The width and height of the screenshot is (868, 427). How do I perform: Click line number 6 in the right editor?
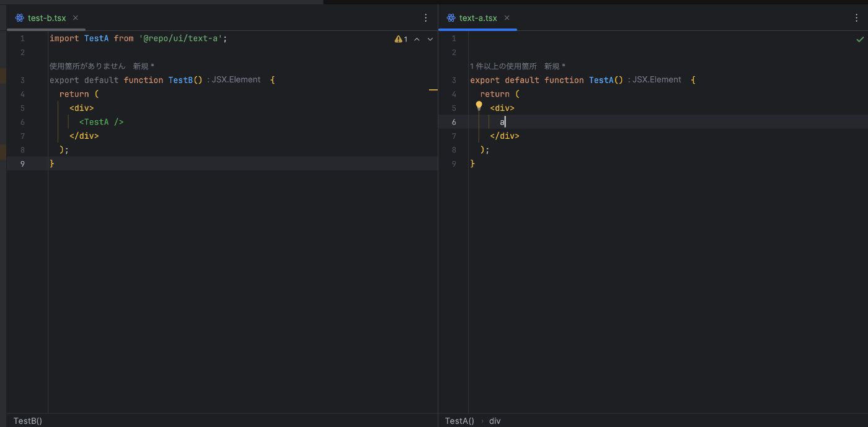[x=453, y=121]
